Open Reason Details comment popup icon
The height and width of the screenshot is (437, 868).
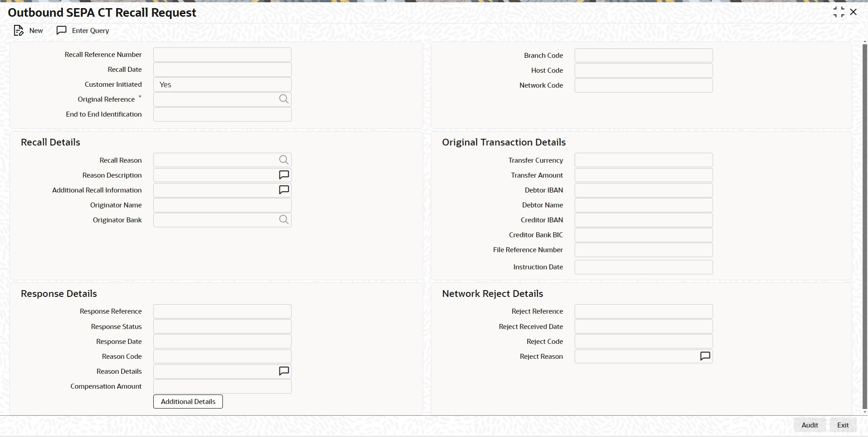coord(284,371)
